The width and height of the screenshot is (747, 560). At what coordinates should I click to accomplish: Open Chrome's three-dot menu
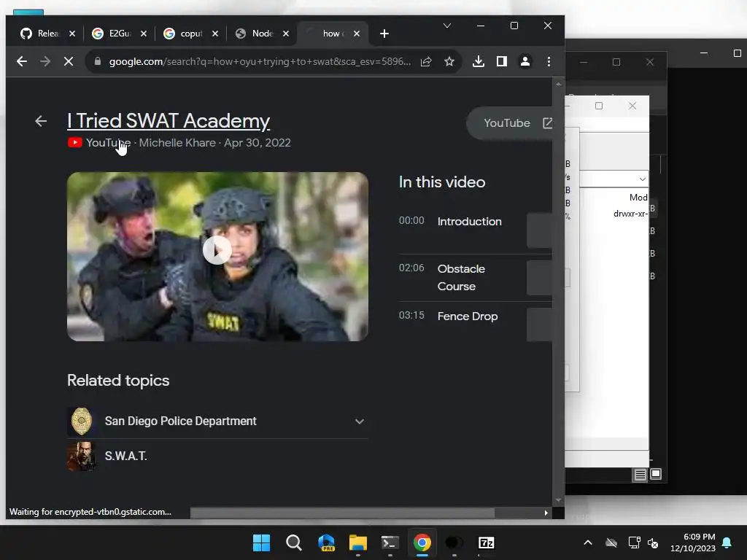[x=549, y=61]
